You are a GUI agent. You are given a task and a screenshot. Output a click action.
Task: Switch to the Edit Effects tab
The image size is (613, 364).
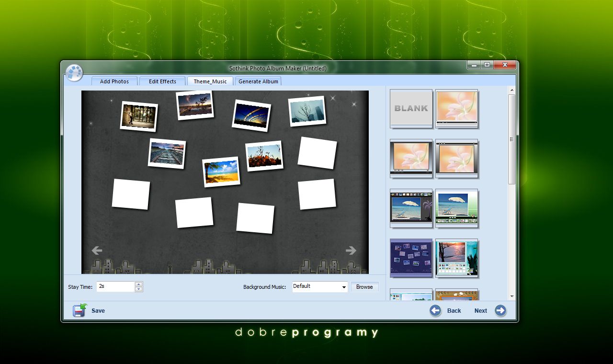[x=162, y=81]
